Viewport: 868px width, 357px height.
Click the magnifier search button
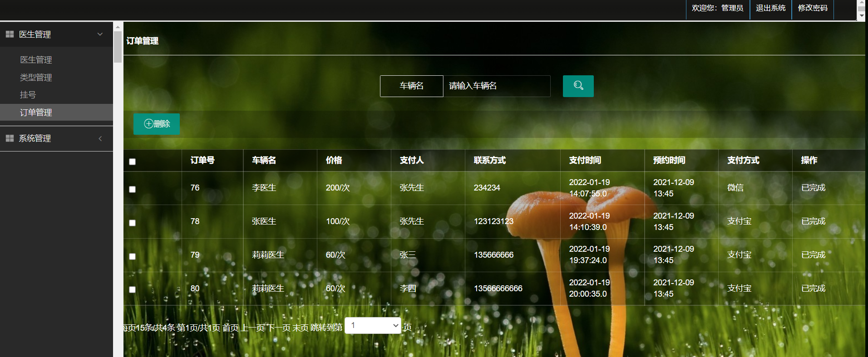tap(578, 86)
